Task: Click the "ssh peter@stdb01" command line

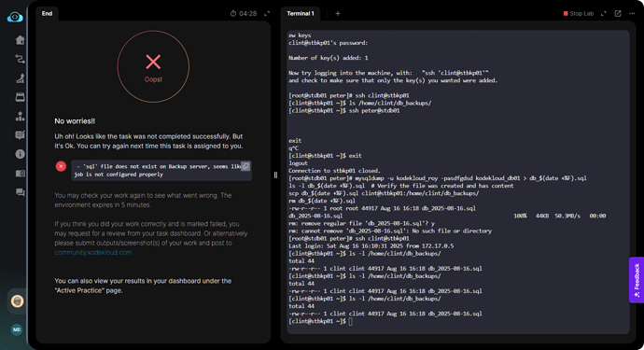Action: [343, 110]
